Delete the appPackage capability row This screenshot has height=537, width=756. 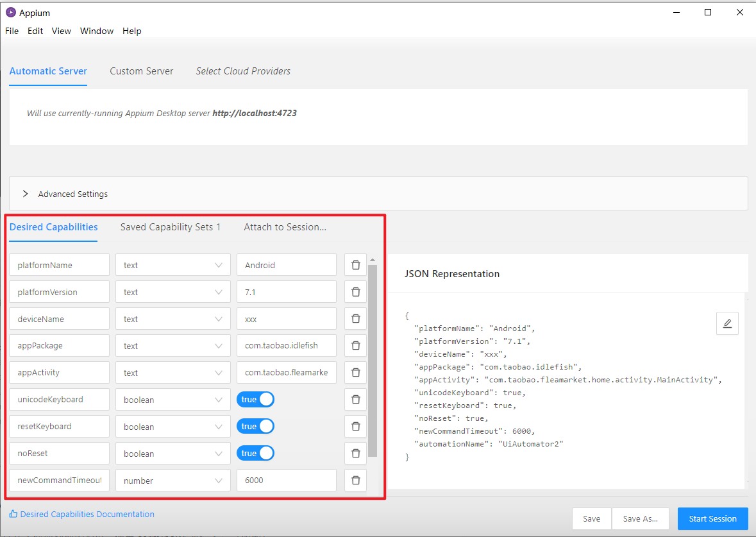coord(355,345)
